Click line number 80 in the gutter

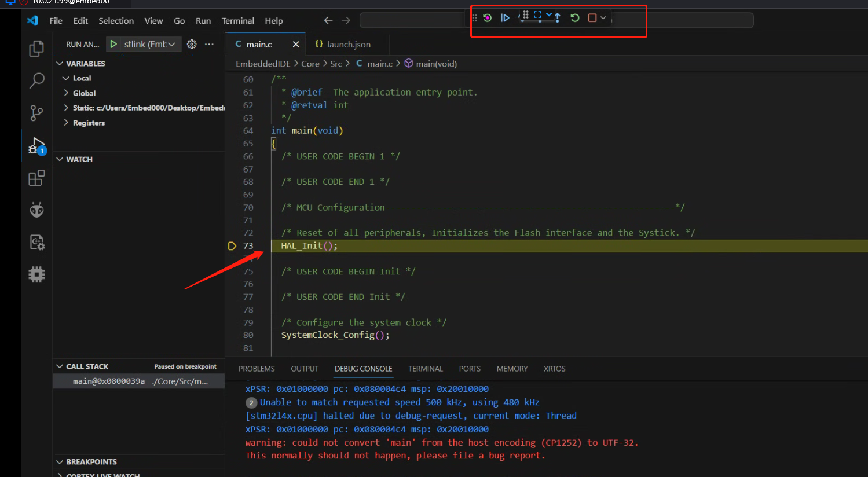tap(248, 335)
